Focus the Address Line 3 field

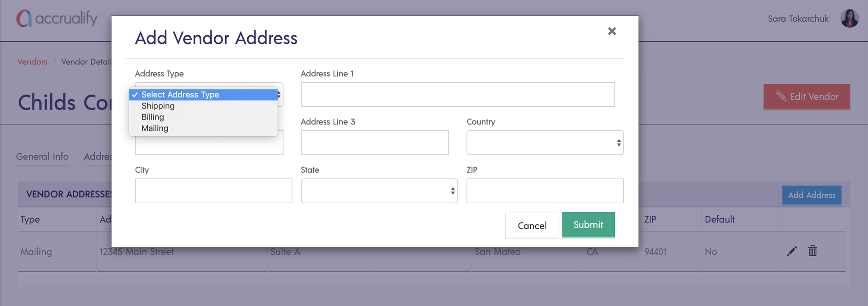375,143
